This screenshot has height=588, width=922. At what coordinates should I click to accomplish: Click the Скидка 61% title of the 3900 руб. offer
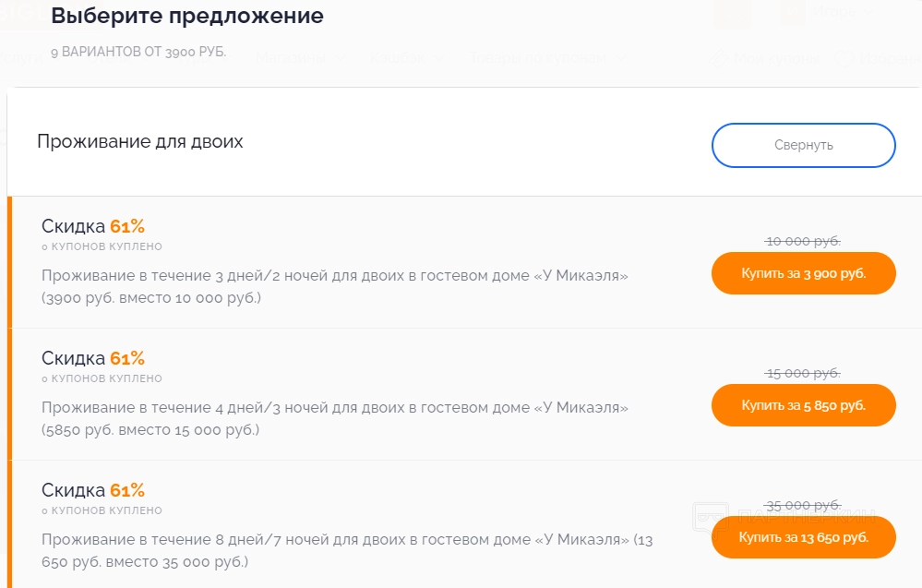point(93,226)
